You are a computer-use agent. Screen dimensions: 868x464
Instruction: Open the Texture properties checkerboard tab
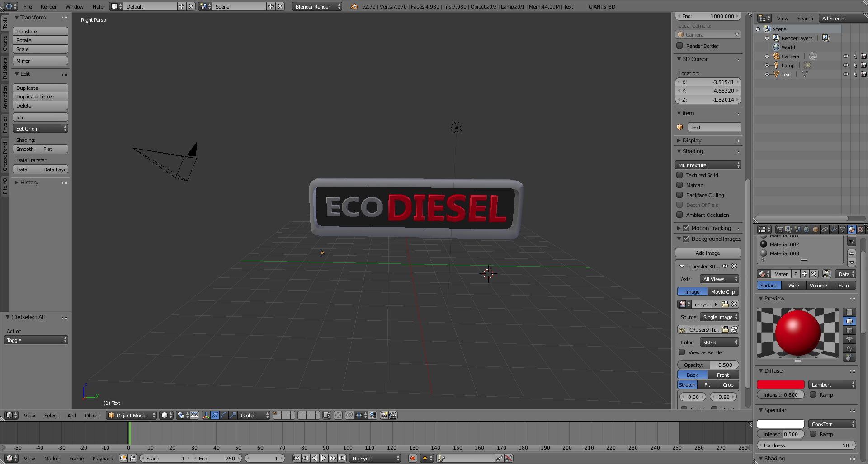[x=860, y=230]
